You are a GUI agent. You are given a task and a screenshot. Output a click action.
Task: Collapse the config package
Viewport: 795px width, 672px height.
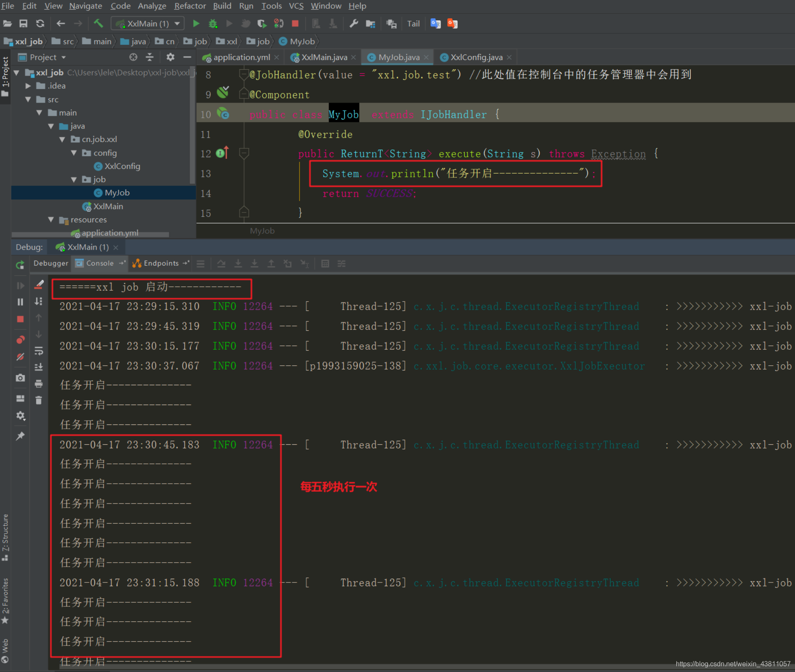(x=74, y=153)
